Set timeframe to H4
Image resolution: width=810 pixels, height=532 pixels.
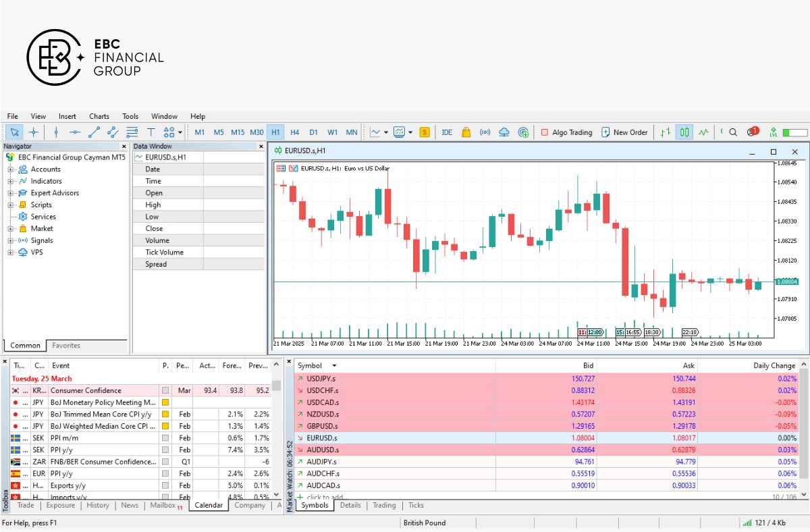point(295,132)
